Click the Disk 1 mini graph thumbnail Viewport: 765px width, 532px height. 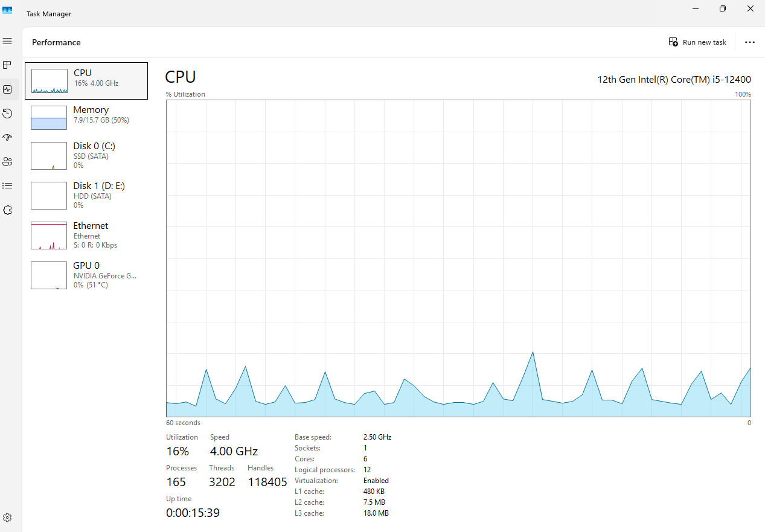point(49,196)
